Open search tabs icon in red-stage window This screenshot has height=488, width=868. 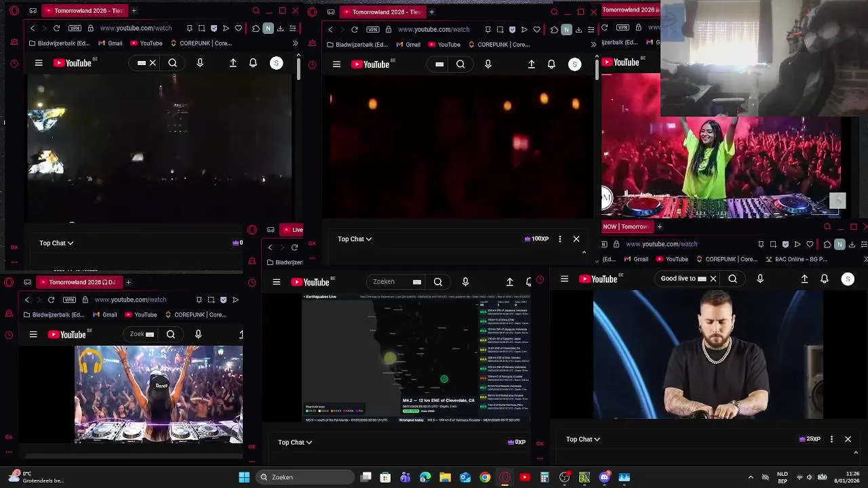554,12
